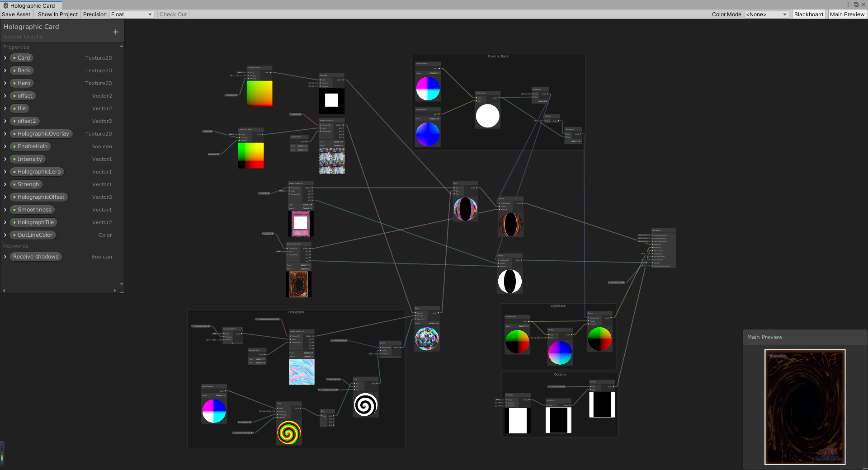Viewport: 868px width, 470px height.
Task: Select the Receive shadows keyword pill
Action: (x=36, y=257)
